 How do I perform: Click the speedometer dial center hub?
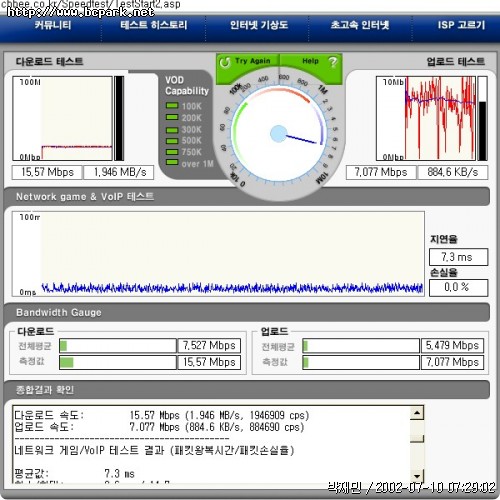tap(279, 134)
